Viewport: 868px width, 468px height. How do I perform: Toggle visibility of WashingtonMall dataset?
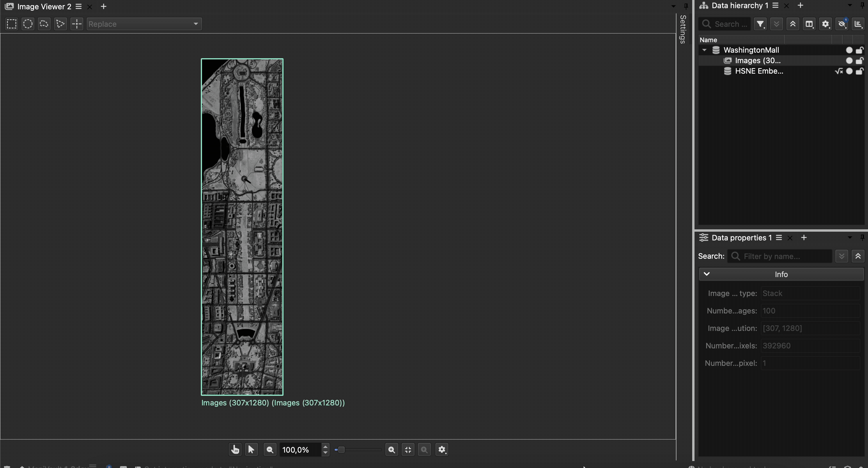pyautogui.click(x=849, y=50)
